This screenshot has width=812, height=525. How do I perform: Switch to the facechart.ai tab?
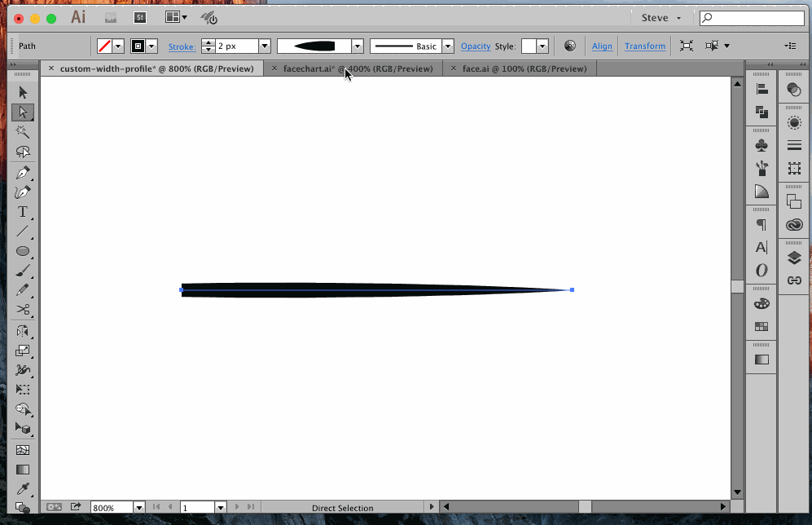pos(358,68)
